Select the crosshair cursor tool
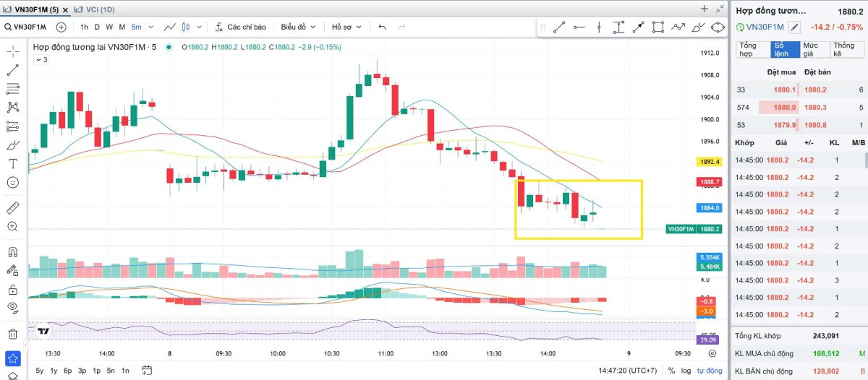Image resolution: width=868 pixels, height=380 pixels. [12, 53]
